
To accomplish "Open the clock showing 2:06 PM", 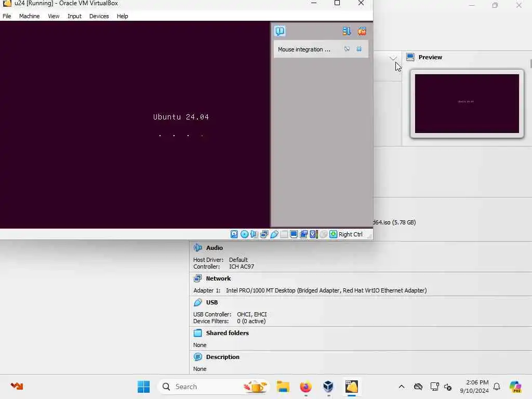I will (x=474, y=387).
